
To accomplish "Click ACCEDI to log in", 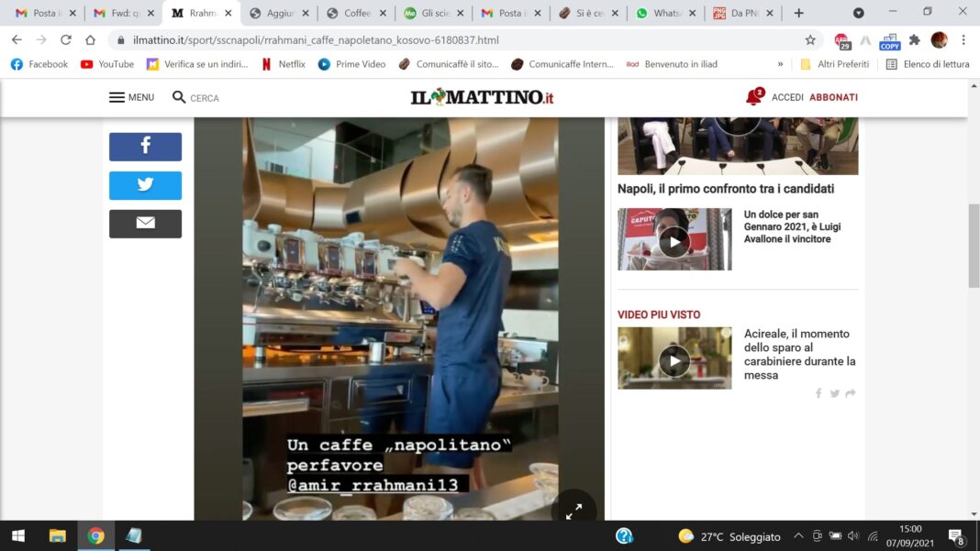I will click(x=787, y=97).
